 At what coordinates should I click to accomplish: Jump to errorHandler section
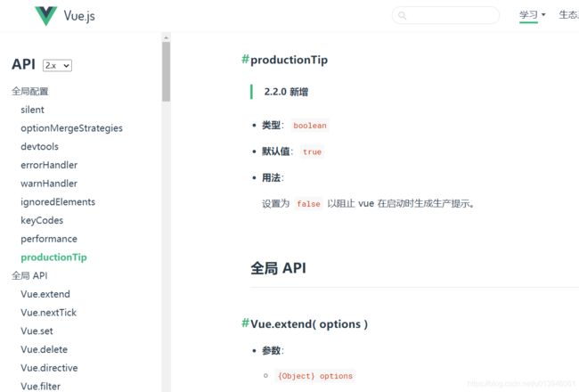[49, 165]
